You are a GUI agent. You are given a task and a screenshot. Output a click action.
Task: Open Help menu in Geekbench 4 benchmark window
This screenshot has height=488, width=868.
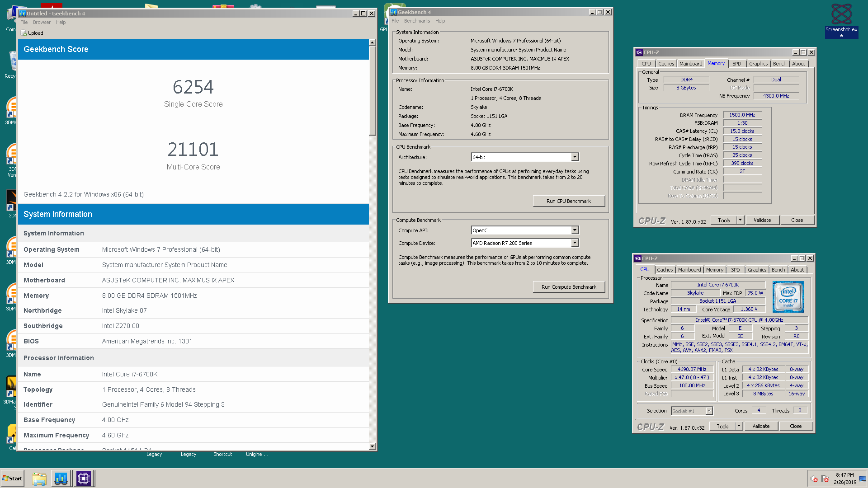click(x=440, y=21)
